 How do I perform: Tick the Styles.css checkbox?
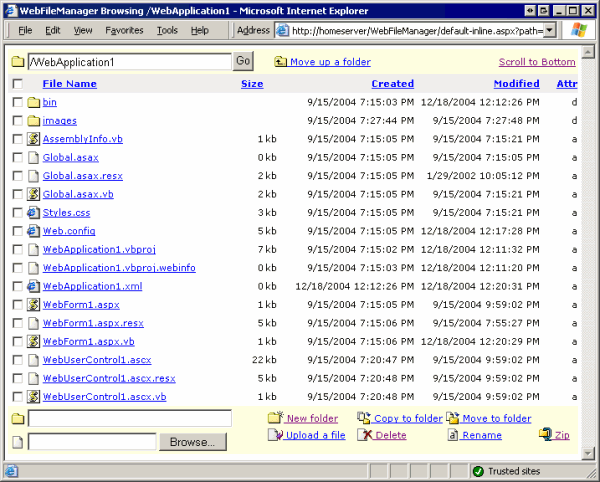(18, 212)
